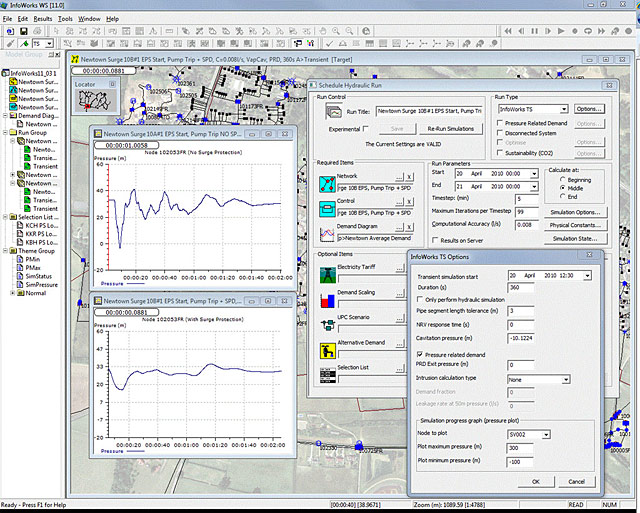Click the Electricity Tariff pylon icon
This screenshot has width=640, height=513.
click(328, 275)
